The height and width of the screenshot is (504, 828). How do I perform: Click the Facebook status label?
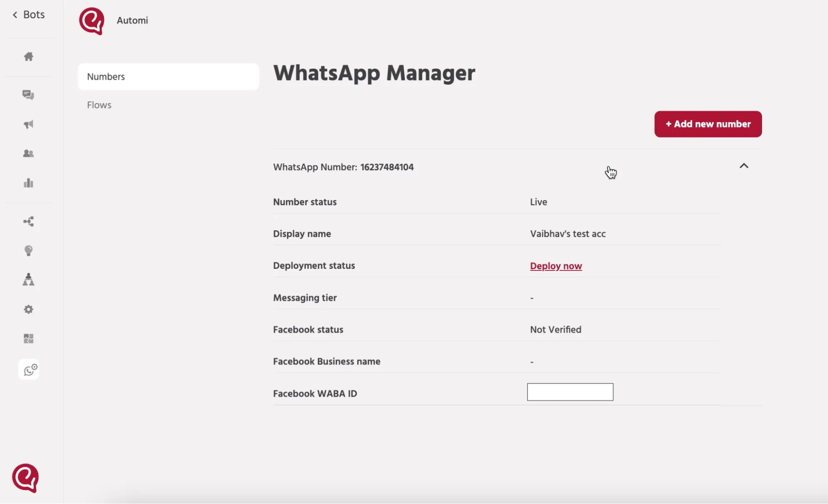pyautogui.click(x=308, y=330)
